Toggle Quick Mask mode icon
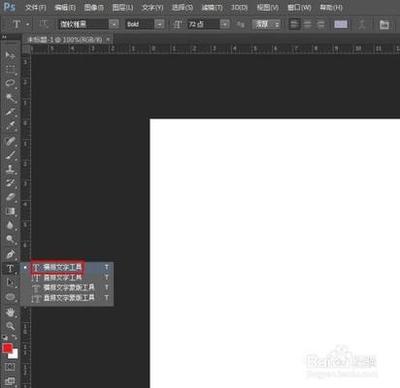Screen dimensions: 400x388 pos(10,367)
